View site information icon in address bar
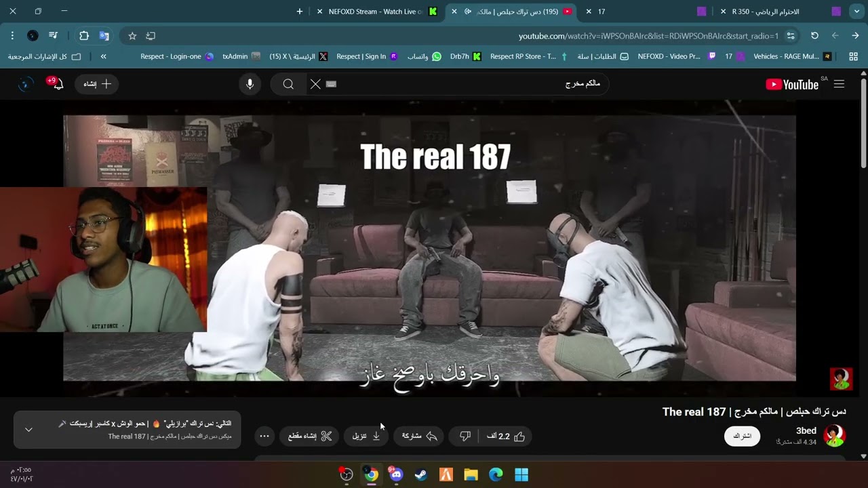 (x=791, y=36)
